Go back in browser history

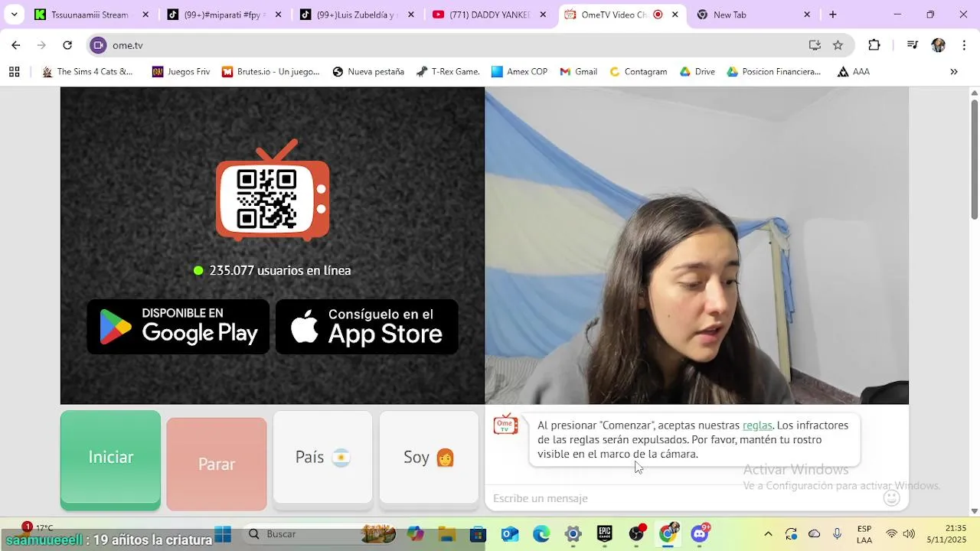[x=16, y=45]
